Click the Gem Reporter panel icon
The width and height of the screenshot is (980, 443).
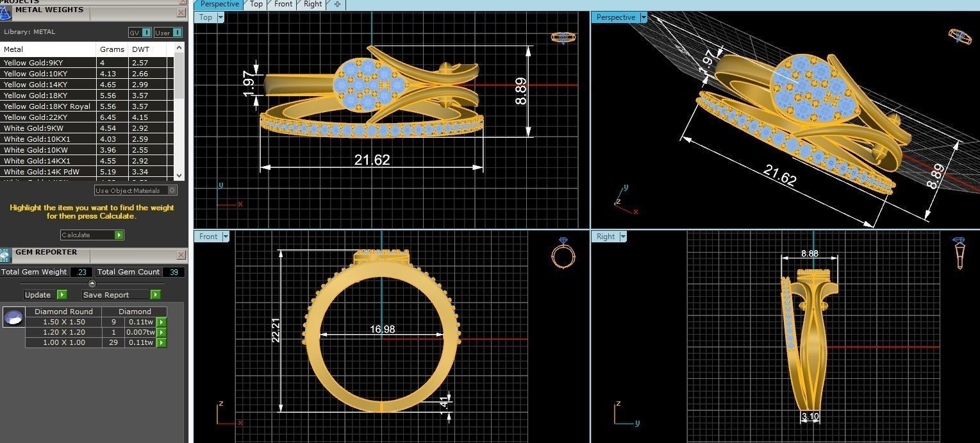pos(5,255)
